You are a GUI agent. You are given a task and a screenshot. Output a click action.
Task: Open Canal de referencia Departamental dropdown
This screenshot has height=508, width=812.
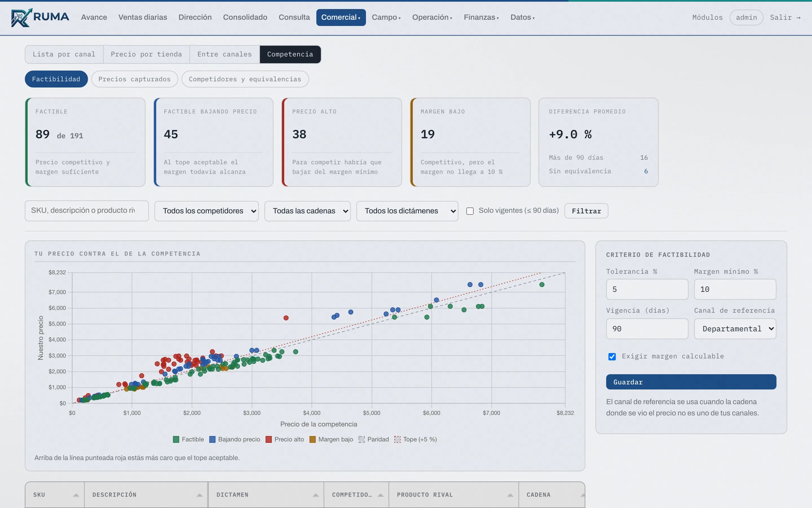(x=735, y=329)
